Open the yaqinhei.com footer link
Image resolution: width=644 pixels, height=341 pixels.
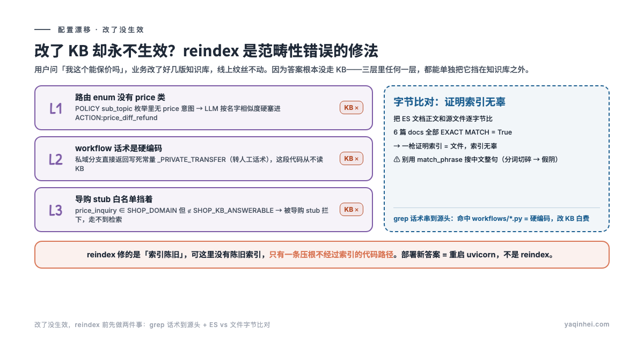587,324
